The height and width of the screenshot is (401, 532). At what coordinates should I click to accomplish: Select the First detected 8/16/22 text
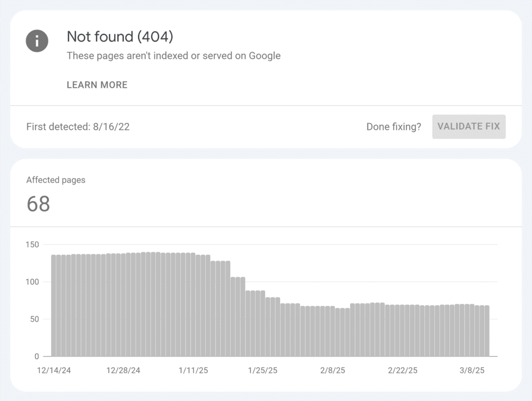tap(78, 126)
